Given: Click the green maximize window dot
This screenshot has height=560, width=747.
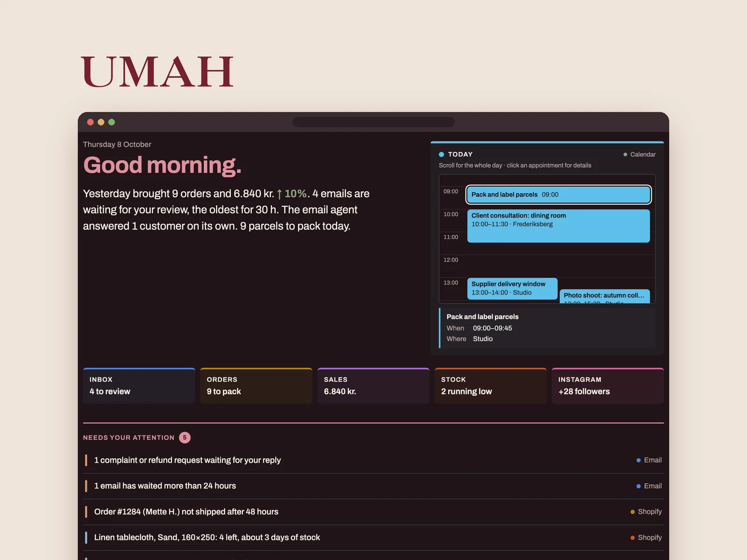Looking at the screenshot, I should pos(112,122).
